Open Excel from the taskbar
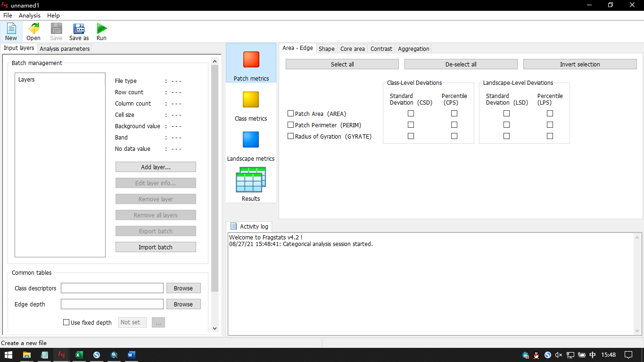644x362 pixels. (x=79, y=355)
